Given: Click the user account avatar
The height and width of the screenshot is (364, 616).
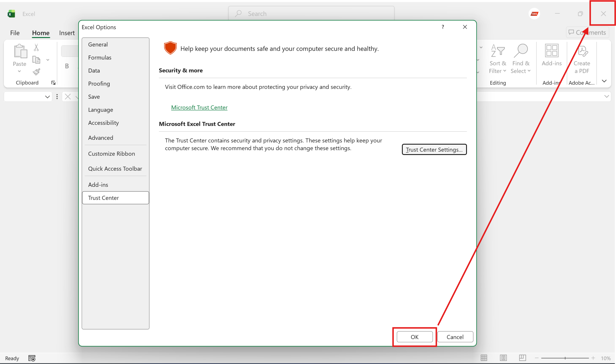Looking at the screenshot, I should (534, 14).
